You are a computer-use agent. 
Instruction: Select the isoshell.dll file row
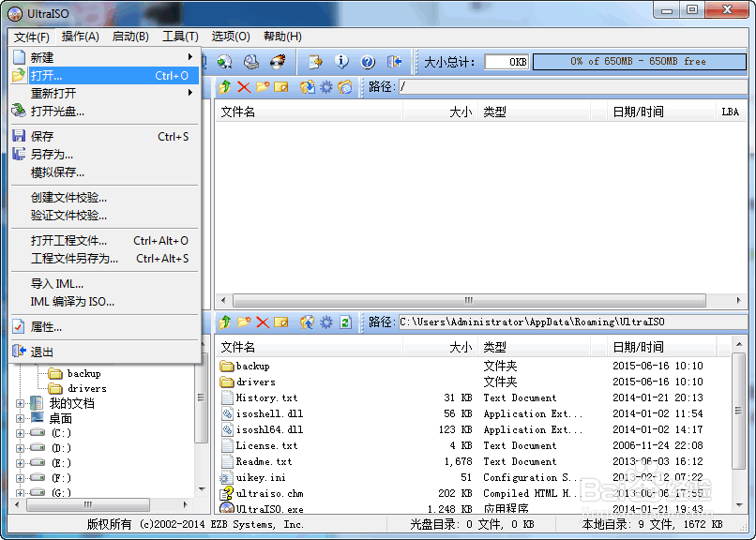[474, 413]
